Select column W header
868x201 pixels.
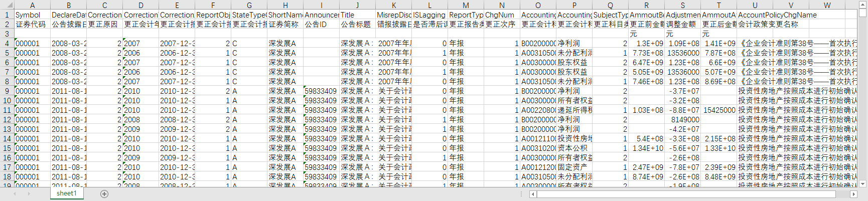(x=827, y=5)
